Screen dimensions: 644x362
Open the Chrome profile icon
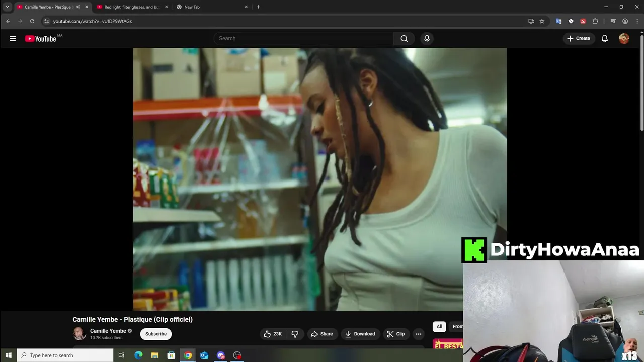pyautogui.click(x=625, y=21)
